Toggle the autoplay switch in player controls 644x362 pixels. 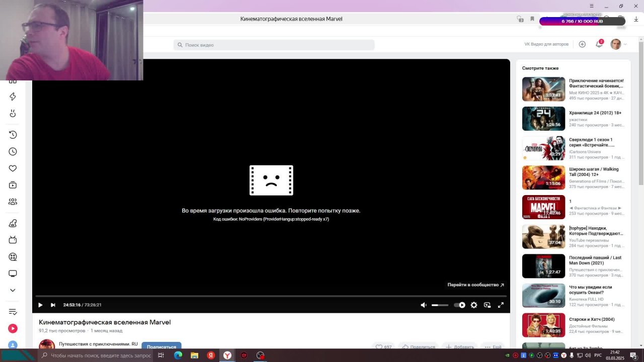460,305
